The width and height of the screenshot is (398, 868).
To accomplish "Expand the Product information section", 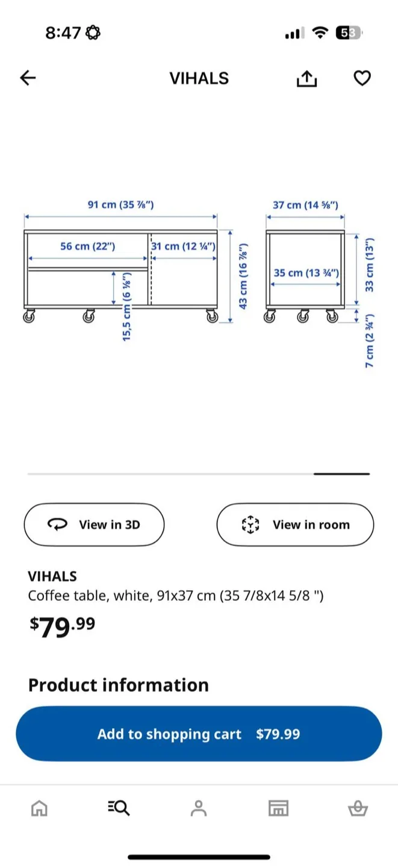I will pyautogui.click(x=118, y=685).
